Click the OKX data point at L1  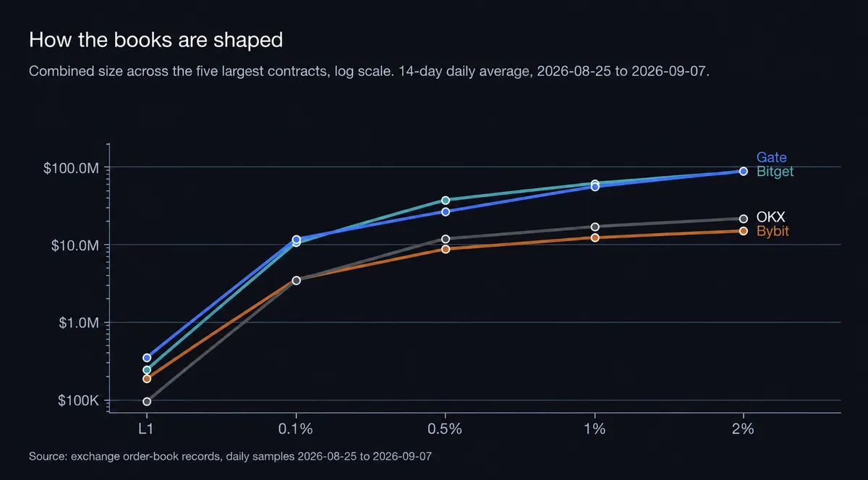(x=147, y=401)
